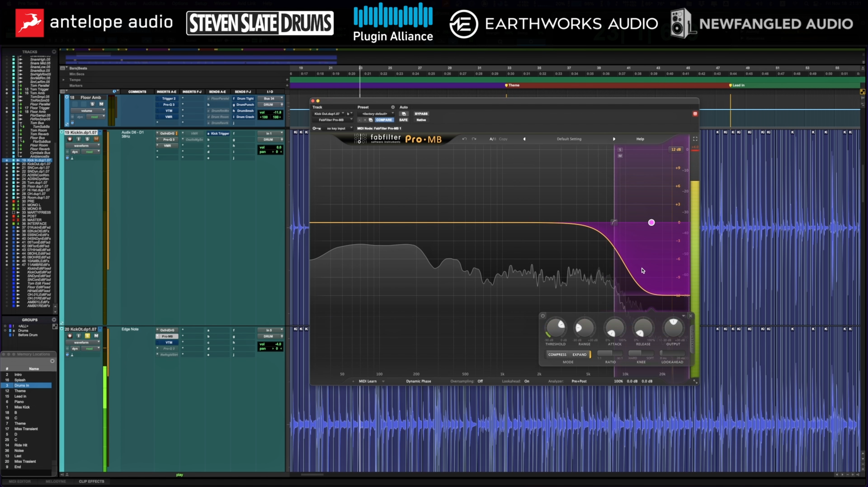Mute the Floor Amb track
868x487 pixels.
[101, 104]
